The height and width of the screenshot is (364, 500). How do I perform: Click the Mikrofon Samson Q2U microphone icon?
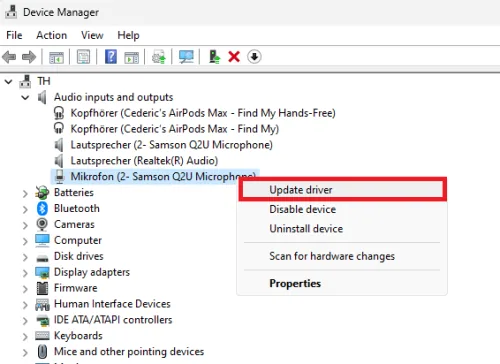[x=59, y=177]
